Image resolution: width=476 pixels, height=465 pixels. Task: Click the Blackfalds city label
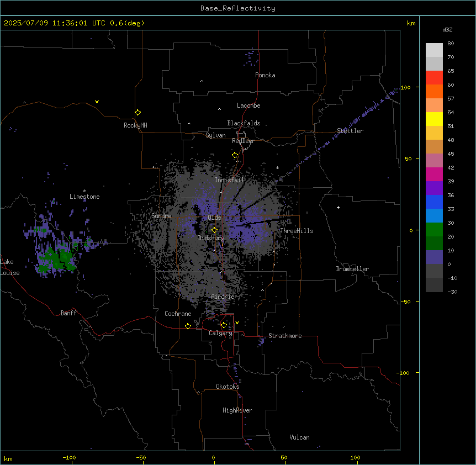pyautogui.click(x=244, y=123)
